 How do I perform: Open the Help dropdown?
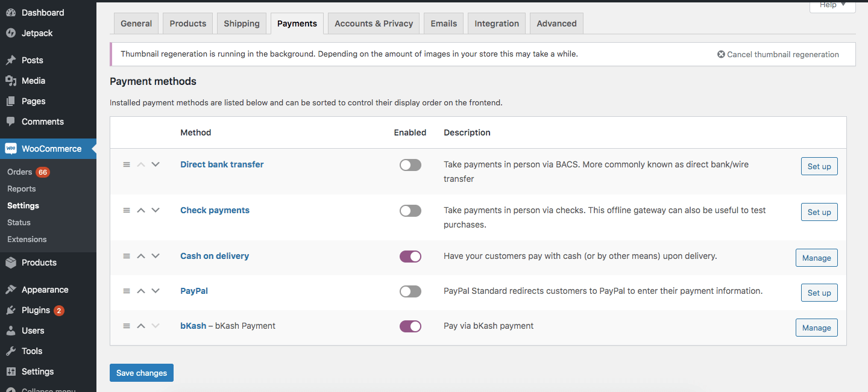[832, 5]
